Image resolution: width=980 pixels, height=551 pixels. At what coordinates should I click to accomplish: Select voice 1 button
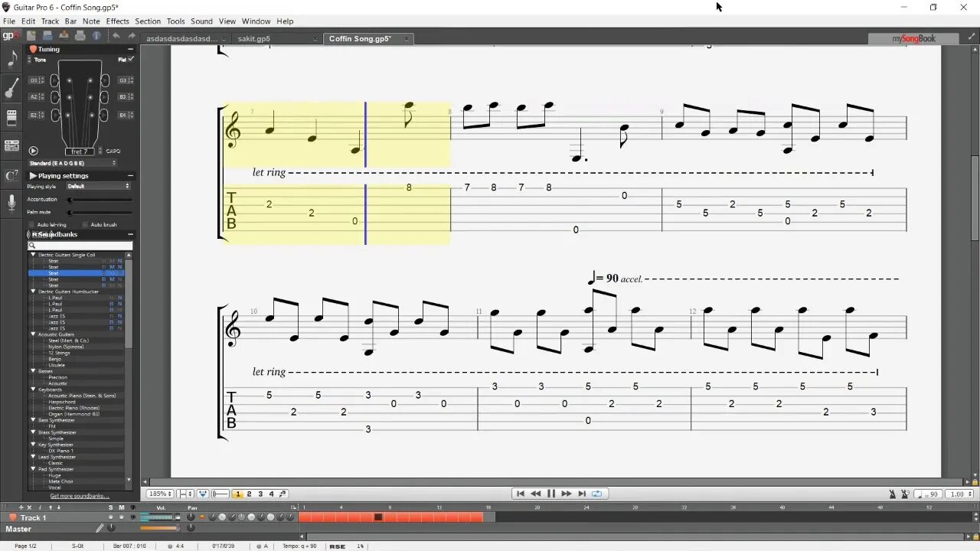coord(238,494)
